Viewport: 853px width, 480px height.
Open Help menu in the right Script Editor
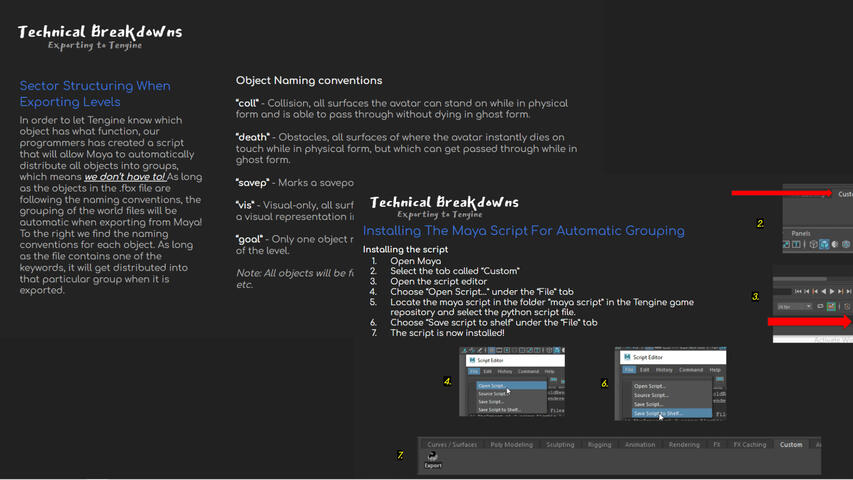coord(715,370)
